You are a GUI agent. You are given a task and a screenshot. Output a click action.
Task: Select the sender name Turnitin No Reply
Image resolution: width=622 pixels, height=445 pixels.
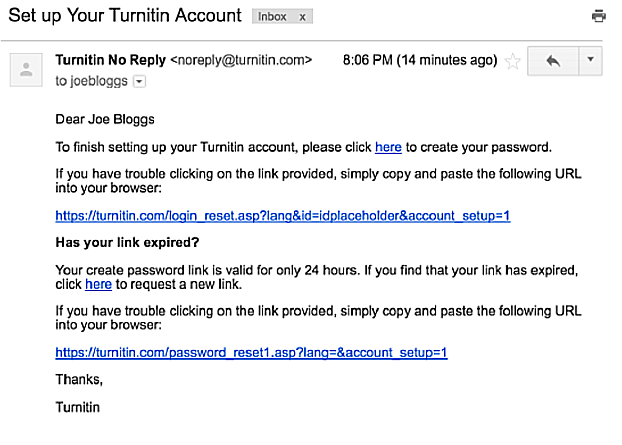(x=111, y=60)
